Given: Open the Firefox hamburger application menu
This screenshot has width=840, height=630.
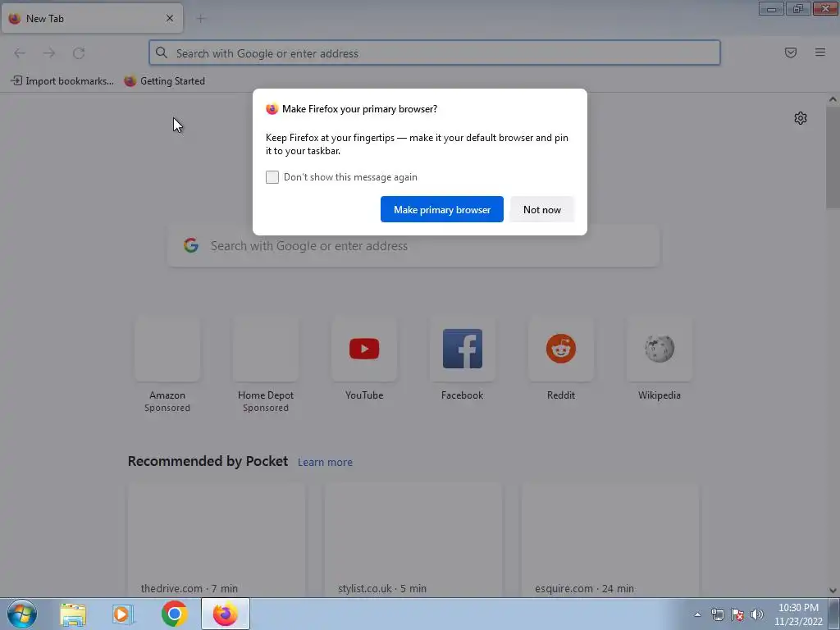Looking at the screenshot, I should 819,52.
